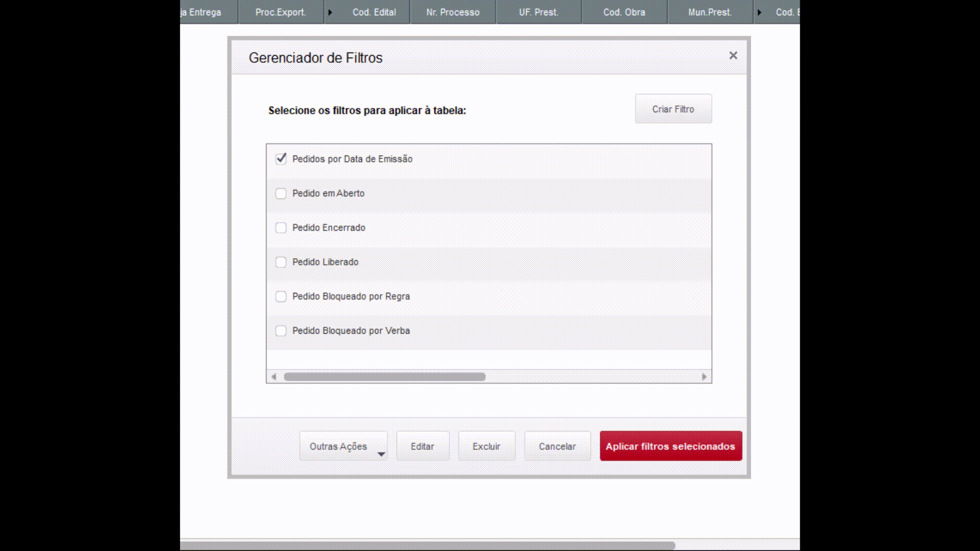980x551 pixels.
Task: Select Pedido Bloqueado por Regra checkbox
Action: [x=281, y=296]
